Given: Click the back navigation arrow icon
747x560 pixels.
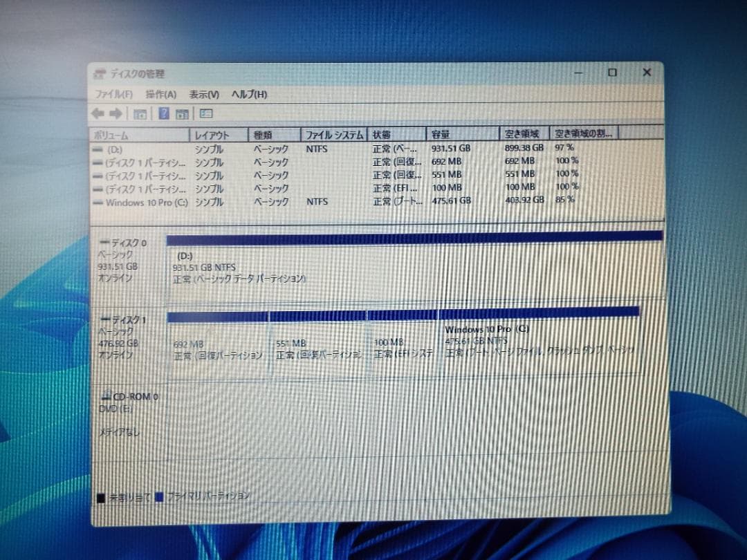Looking at the screenshot, I should [x=96, y=113].
